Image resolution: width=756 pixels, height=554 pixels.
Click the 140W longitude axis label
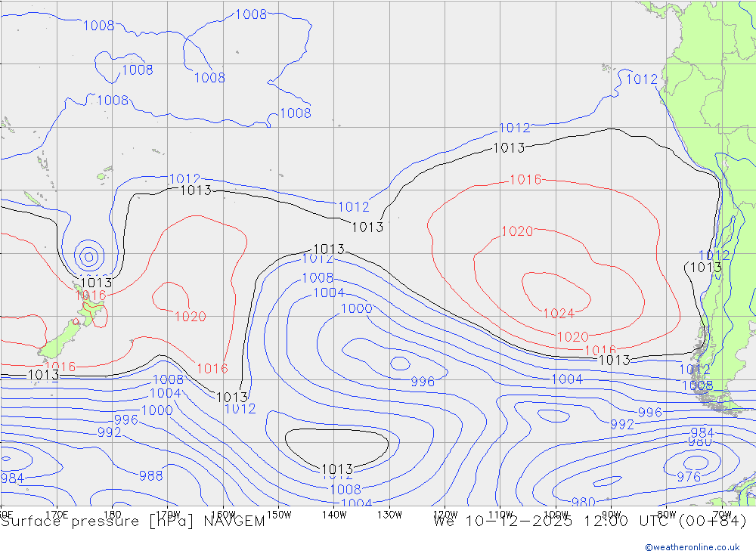[x=335, y=515]
